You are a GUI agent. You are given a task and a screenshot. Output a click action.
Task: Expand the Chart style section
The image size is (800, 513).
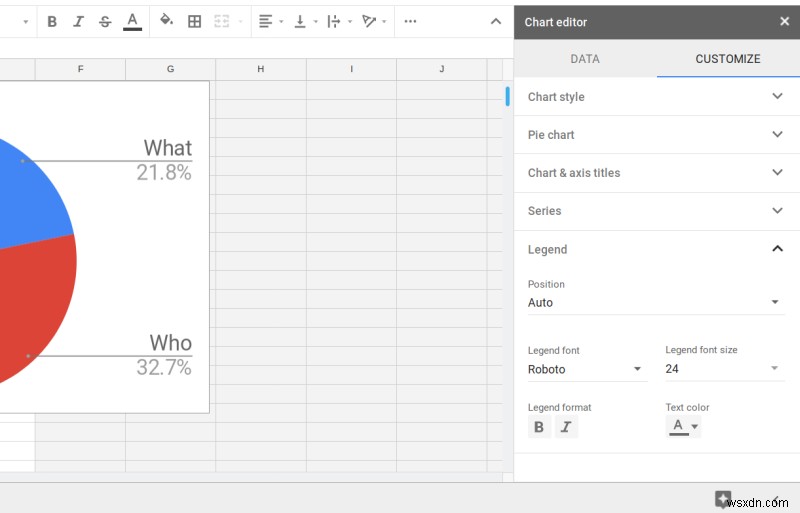pos(655,97)
